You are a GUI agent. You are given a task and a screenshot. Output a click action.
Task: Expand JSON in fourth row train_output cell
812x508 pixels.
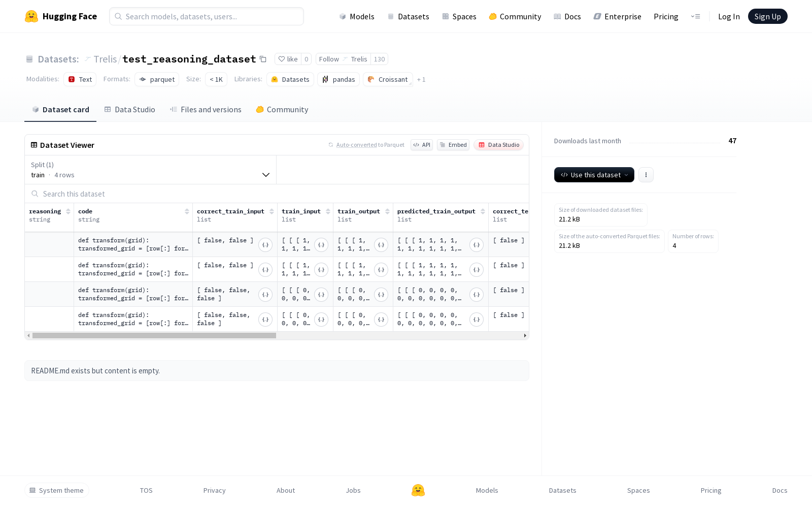point(381,320)
